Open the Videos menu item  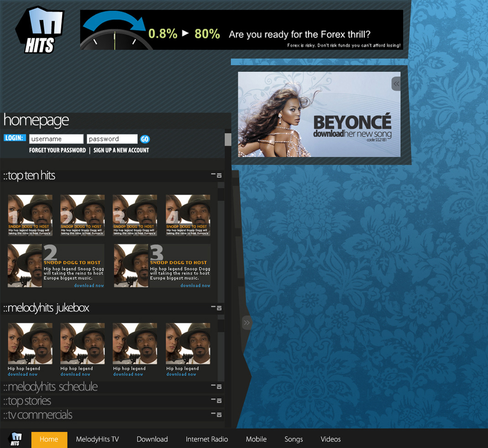[331, 439]
